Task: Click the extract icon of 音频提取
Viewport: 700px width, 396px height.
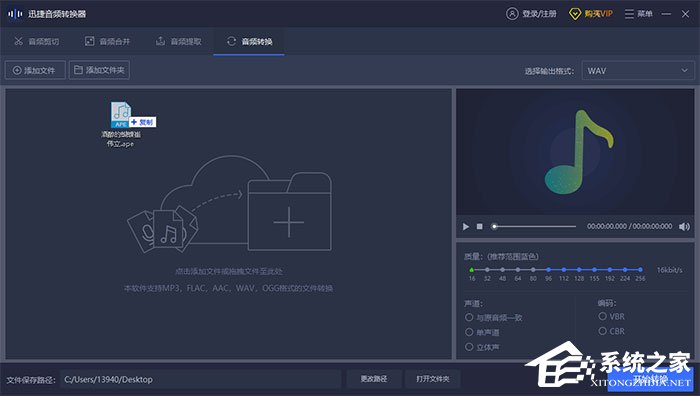Action: point(160,42)
